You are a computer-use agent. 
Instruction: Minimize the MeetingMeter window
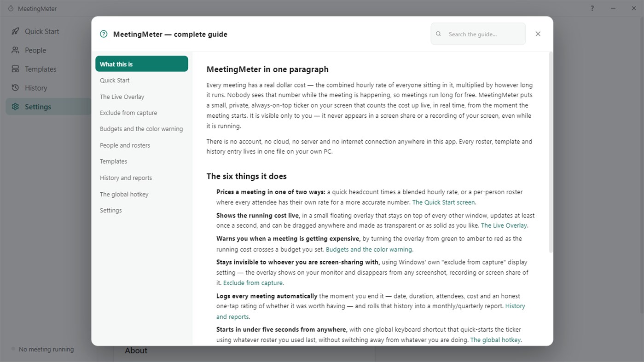click(x=613, y=8)
